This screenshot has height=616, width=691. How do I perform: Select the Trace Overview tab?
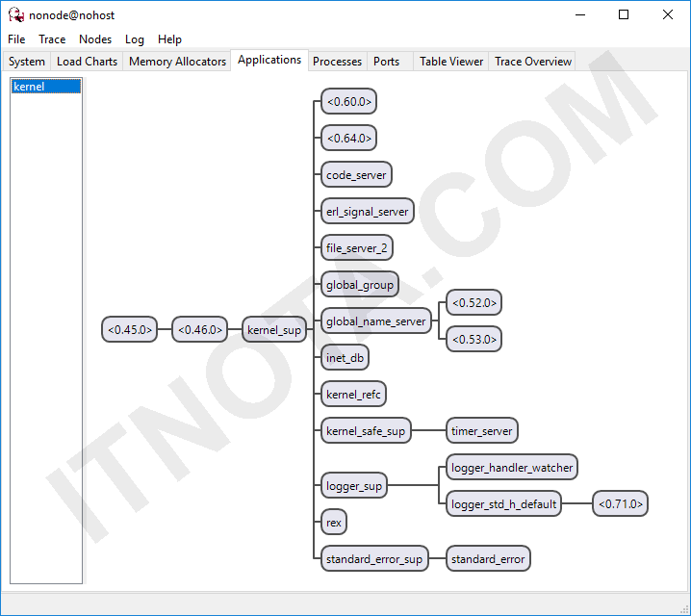532,62
